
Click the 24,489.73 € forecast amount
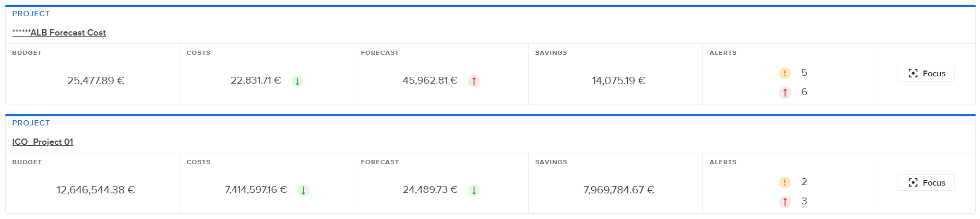point(430,190)
